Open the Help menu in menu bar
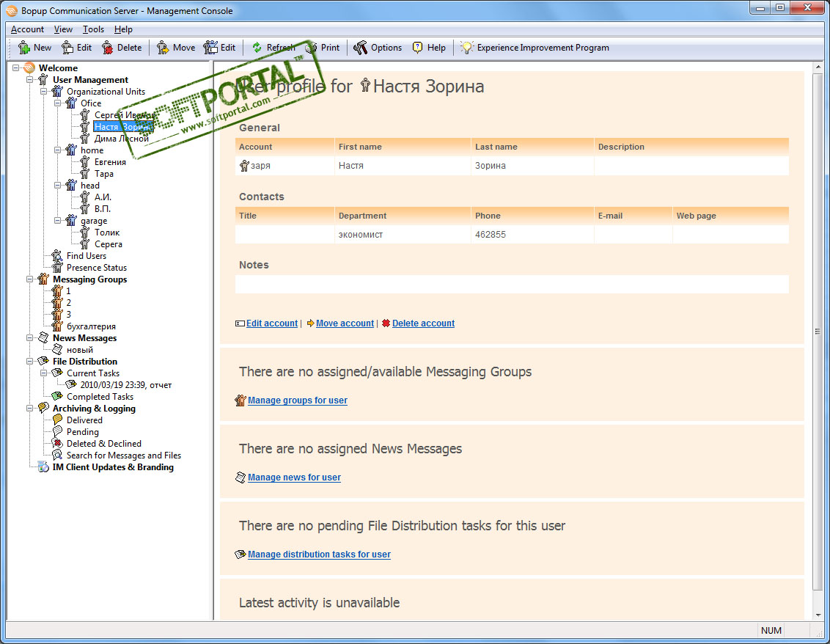Viewport: 830px width, 644px height. coord(123,29)
